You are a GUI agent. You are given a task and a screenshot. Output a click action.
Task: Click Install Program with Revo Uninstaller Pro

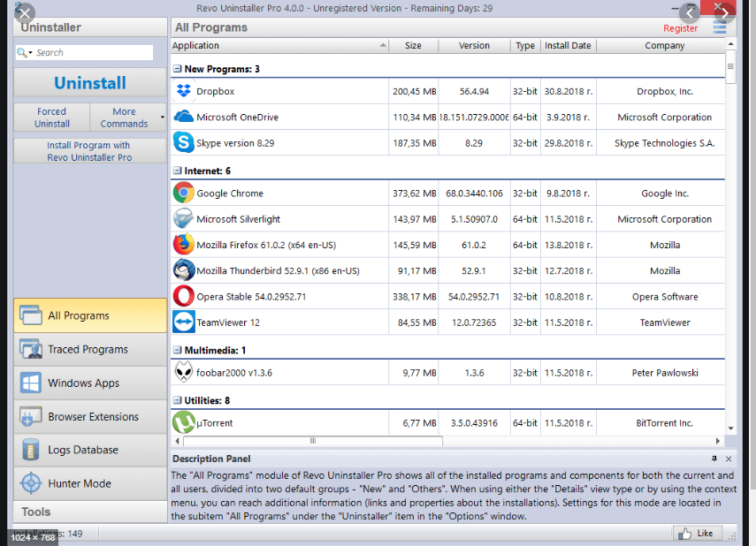pos(89,151)
